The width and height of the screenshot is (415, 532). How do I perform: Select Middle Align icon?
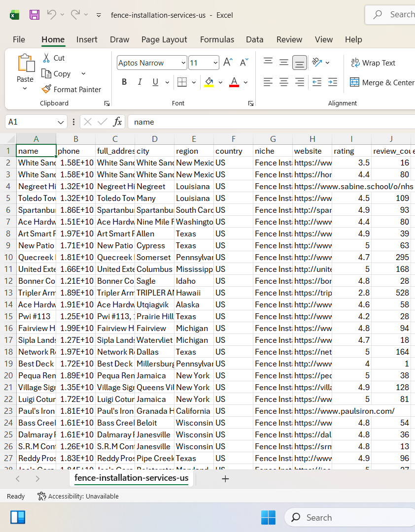pos(283,63)
